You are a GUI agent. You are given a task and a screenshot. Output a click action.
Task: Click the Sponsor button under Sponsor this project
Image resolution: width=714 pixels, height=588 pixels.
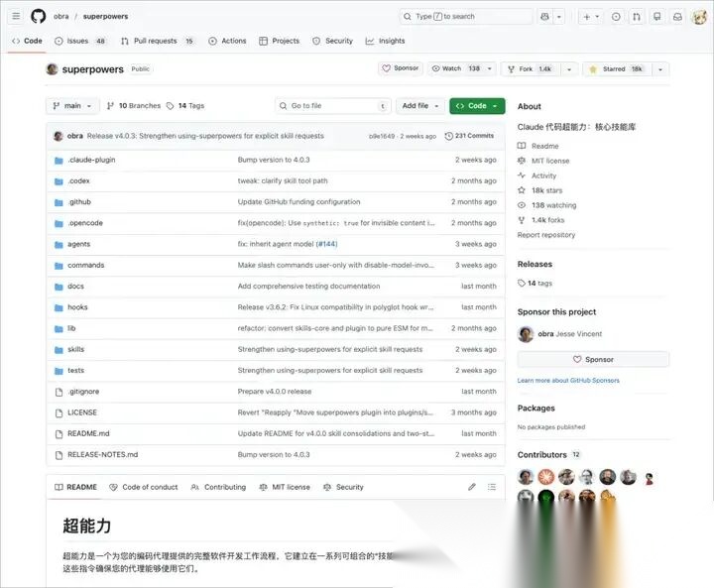coord(593,359)
